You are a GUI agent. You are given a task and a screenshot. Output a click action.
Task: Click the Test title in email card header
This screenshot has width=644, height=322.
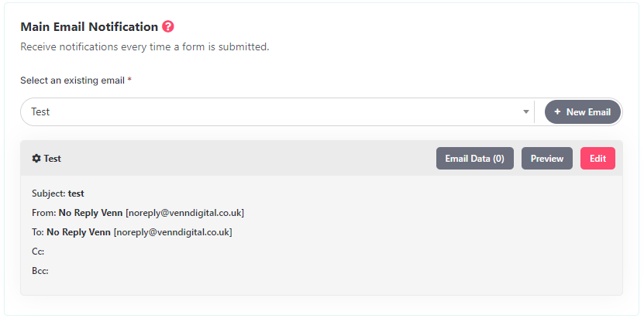pos(52,159)
